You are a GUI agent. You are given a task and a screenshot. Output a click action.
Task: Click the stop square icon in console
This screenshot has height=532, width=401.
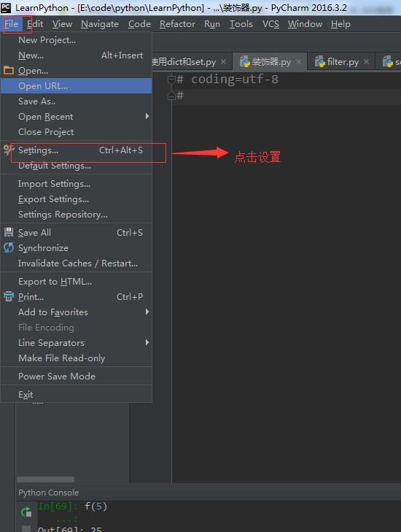(26, 528)
